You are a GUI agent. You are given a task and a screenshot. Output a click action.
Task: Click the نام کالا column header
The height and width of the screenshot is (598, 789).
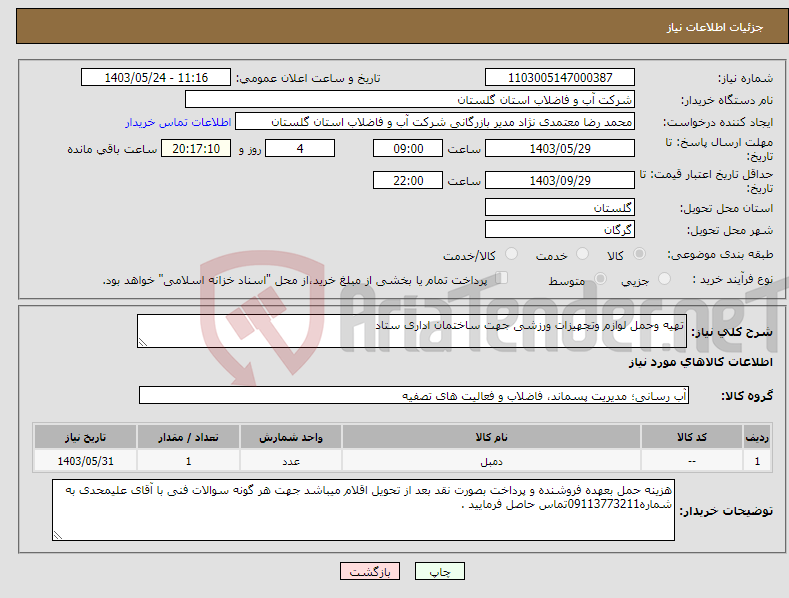tap(491, 437)
